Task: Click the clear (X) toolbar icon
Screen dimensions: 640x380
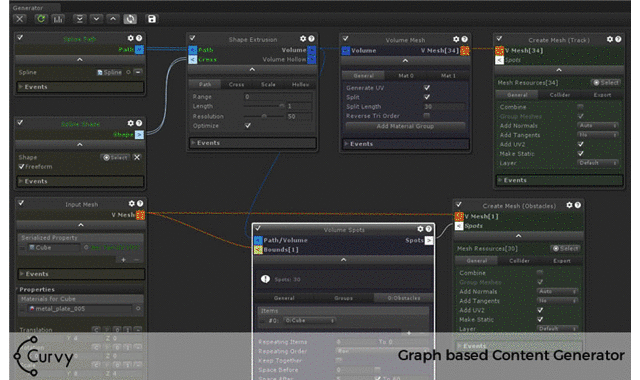Action: [x=20, y=19]
